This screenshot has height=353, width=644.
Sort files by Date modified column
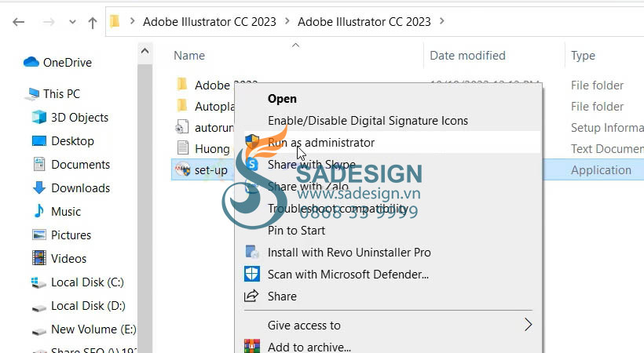pyautogui.click(x=467, y=56)
